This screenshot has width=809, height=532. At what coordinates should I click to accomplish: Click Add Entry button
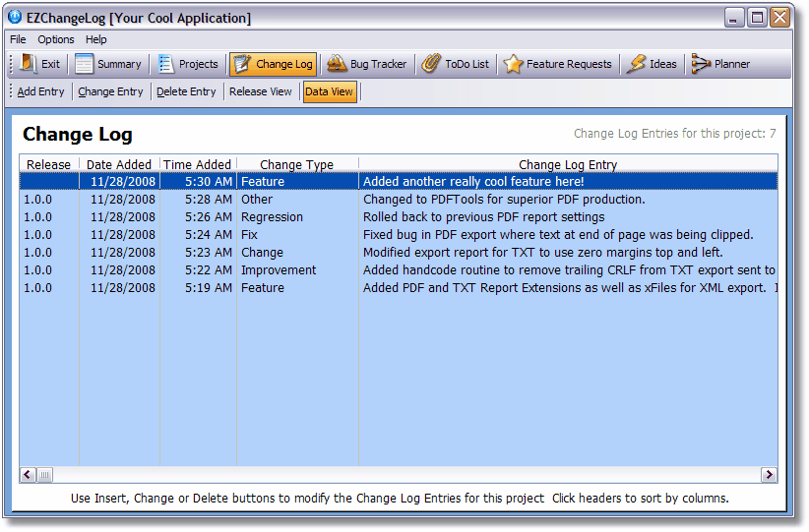pos(40,91)
